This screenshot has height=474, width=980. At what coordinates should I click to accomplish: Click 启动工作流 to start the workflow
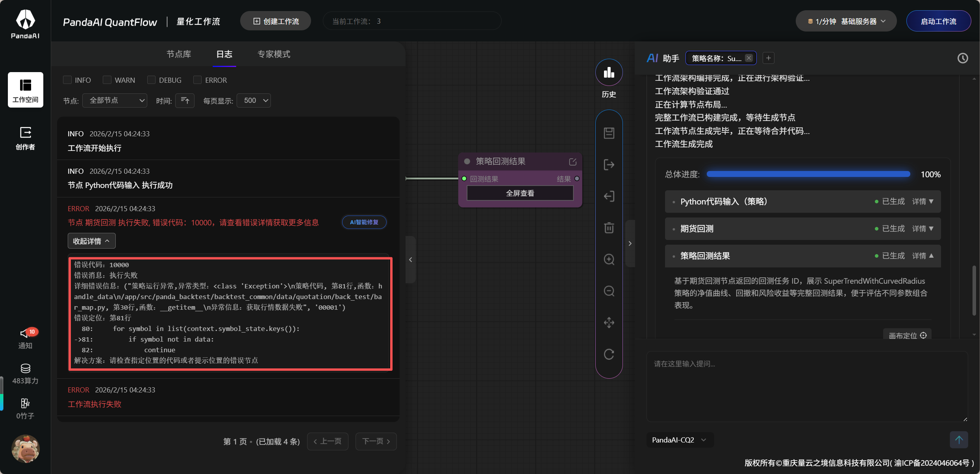click(938, 21)
